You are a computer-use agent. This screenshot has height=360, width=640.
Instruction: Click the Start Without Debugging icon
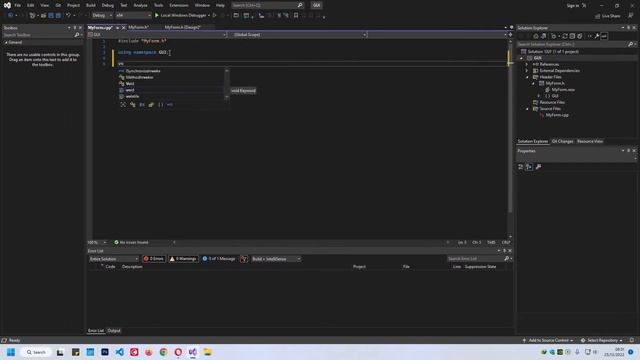click(215, 16)
